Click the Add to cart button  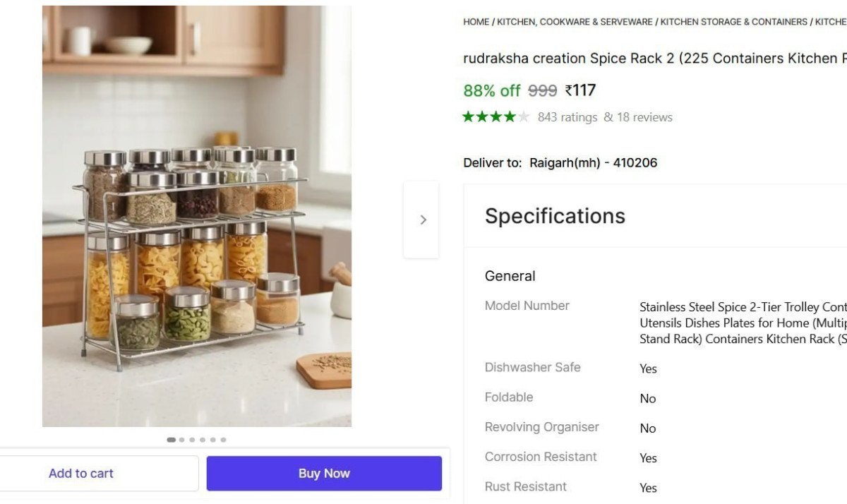click(x=80, y=473)
